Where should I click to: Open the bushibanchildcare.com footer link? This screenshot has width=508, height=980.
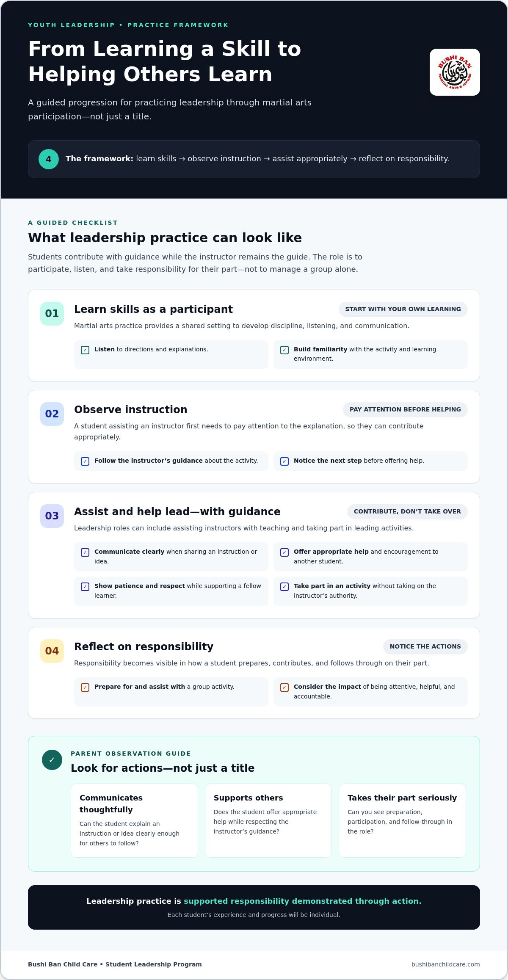coord(445,964)
